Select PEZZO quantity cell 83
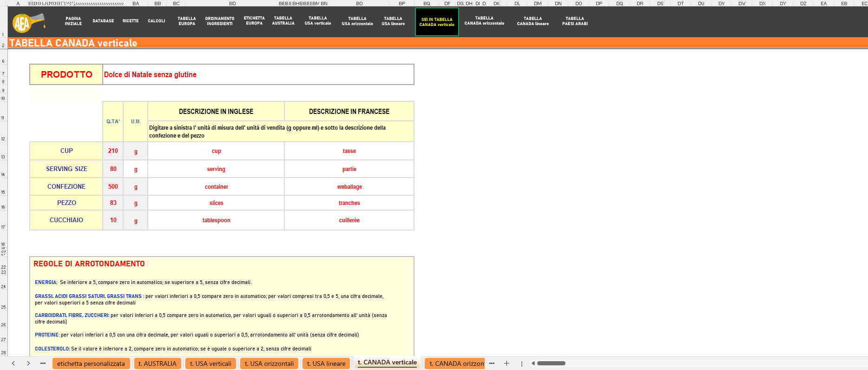This screenshot has width=868, height=370. [x=113, y=203]
